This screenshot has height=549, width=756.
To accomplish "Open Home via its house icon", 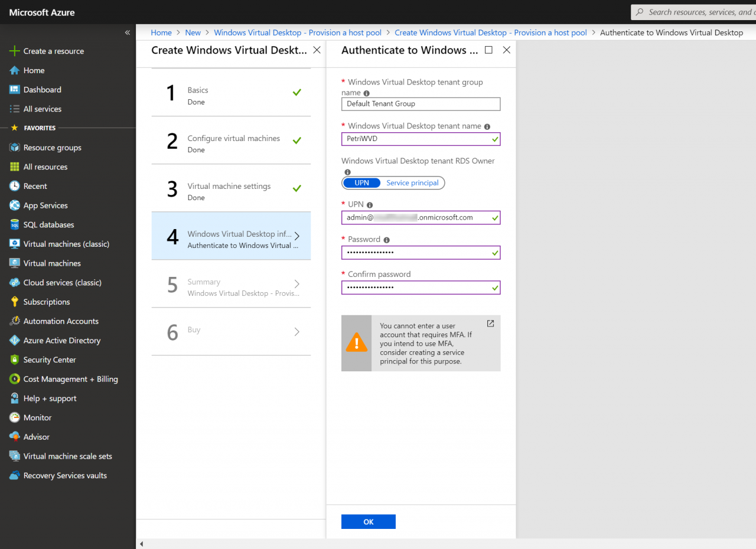I will point(14,70).
